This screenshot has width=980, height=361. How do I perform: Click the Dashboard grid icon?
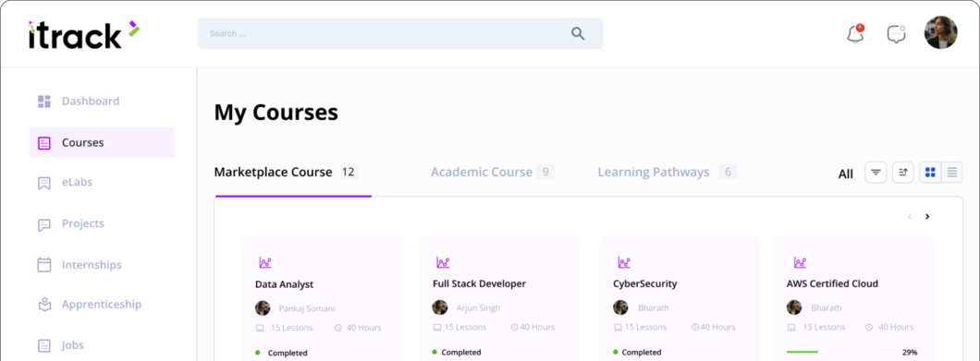click(x=43, y=102)
